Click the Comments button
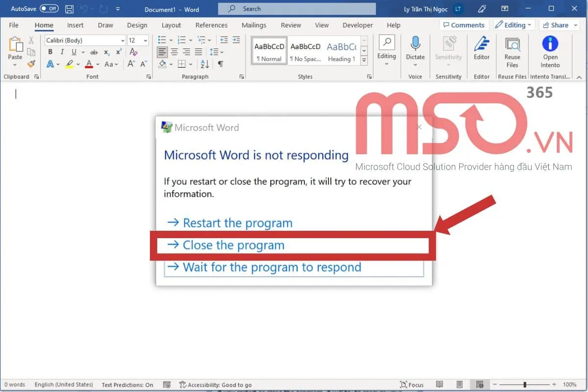 pos(464,25)
